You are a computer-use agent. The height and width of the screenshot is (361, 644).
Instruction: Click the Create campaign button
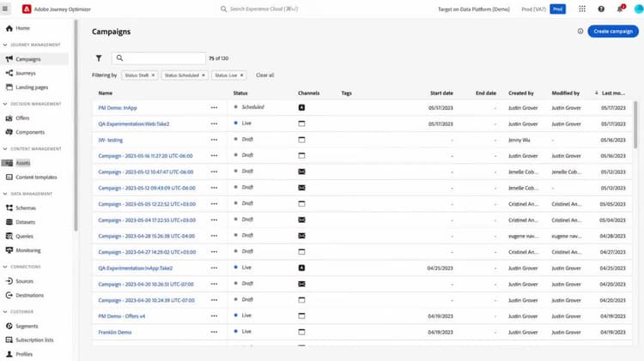coord(613,31)
